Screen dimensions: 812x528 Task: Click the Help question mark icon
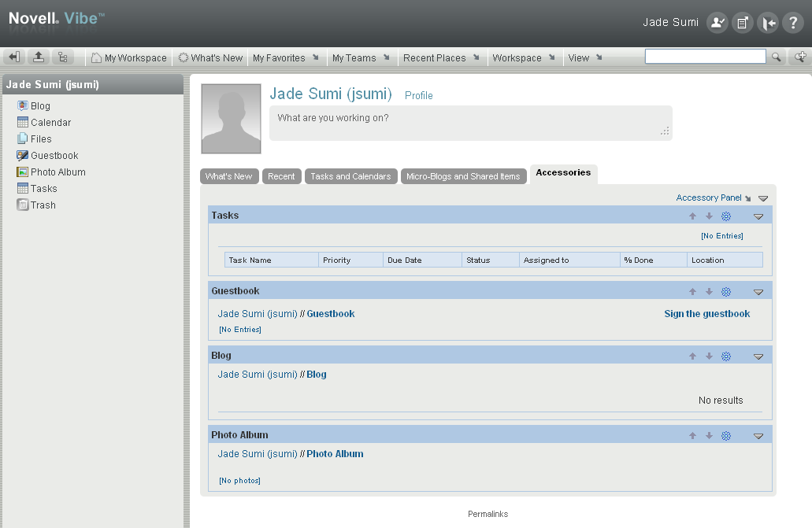point(792,22)
